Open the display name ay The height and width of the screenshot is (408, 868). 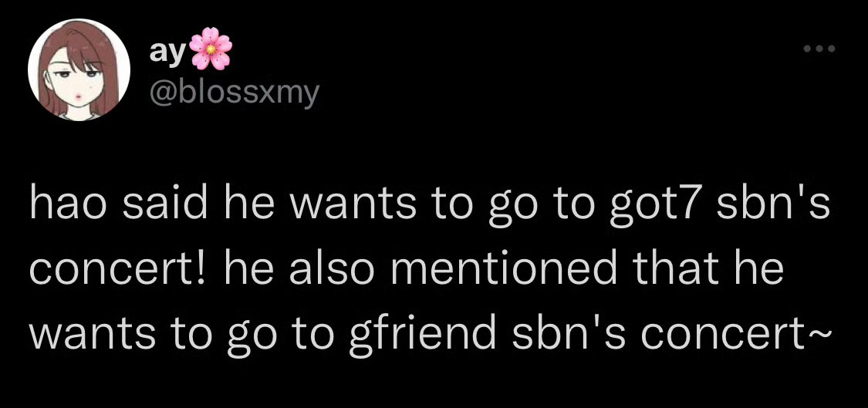click(x=168, y=52)
